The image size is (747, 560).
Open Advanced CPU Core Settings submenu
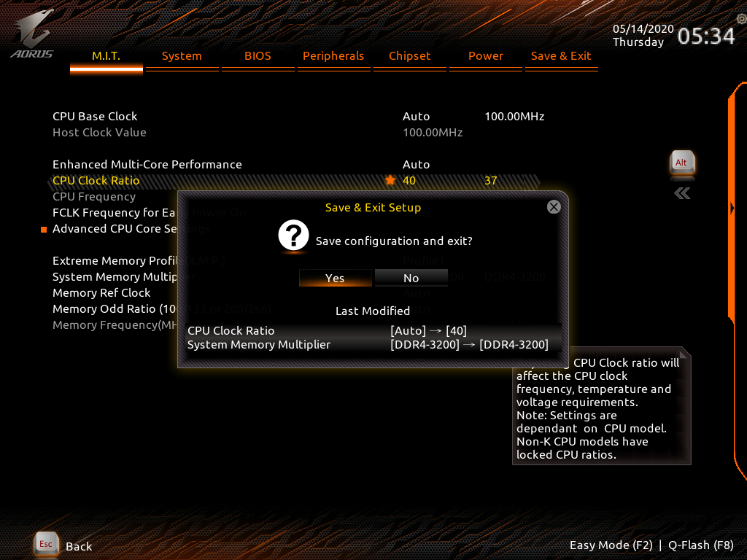pyautogui.click(x=115, y=228)
